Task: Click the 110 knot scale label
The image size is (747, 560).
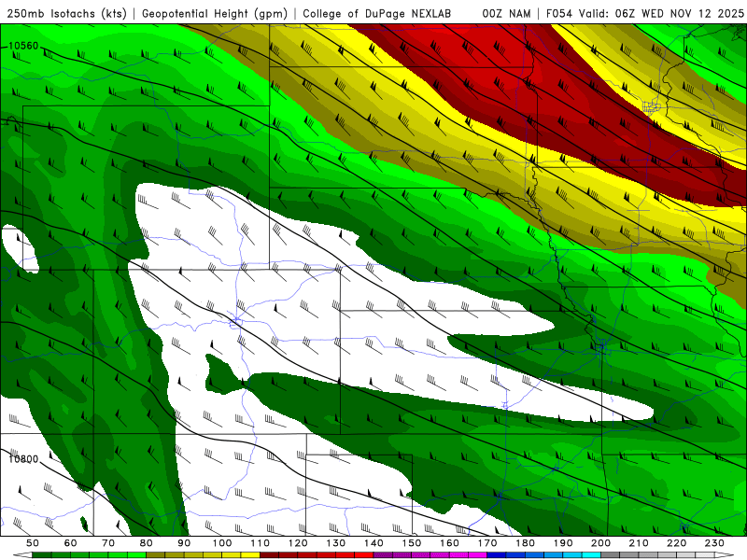Action: click(260, 543)
